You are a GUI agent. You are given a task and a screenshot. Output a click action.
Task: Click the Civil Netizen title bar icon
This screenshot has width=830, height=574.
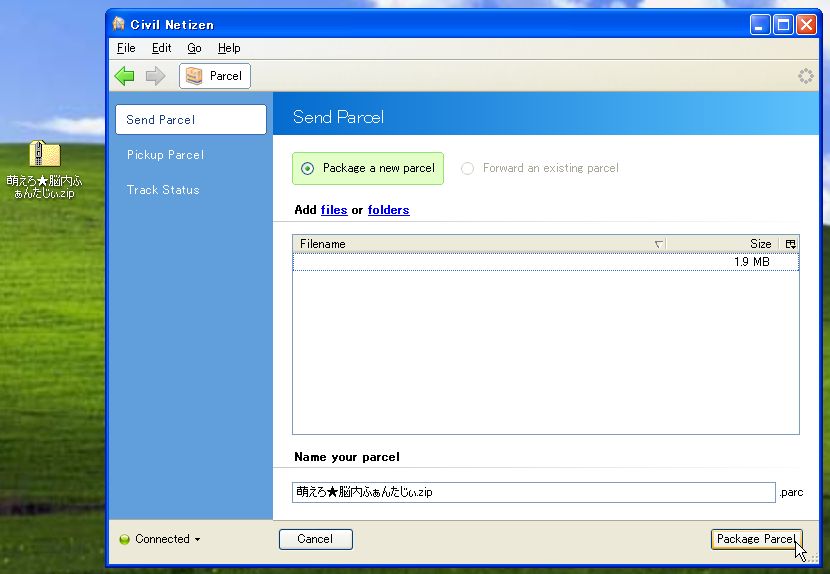119,24
